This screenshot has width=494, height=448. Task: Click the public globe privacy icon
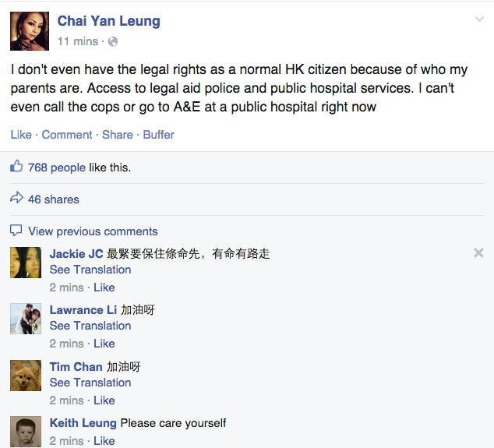click(113, 41)
